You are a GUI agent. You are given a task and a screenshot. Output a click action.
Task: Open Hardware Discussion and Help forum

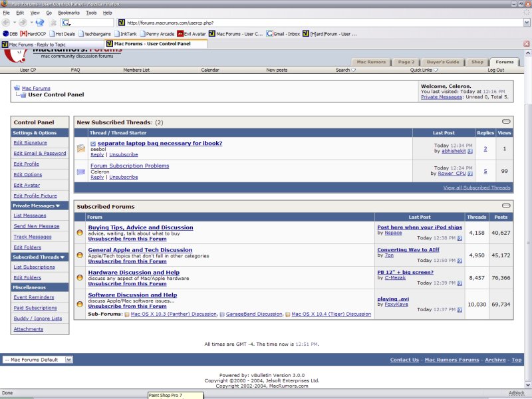pos(134,273)
